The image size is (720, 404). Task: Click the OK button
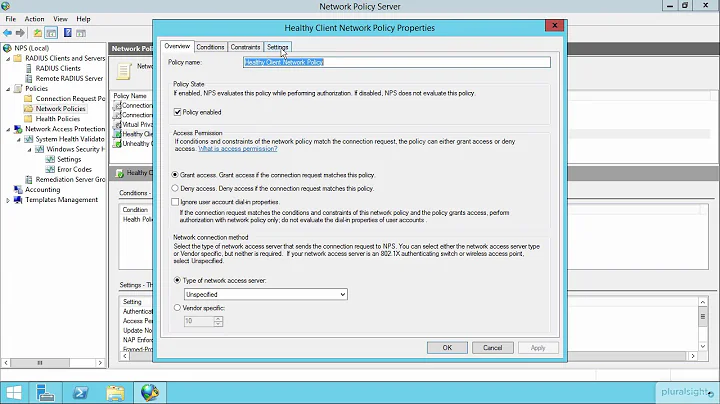pos(447,348)
